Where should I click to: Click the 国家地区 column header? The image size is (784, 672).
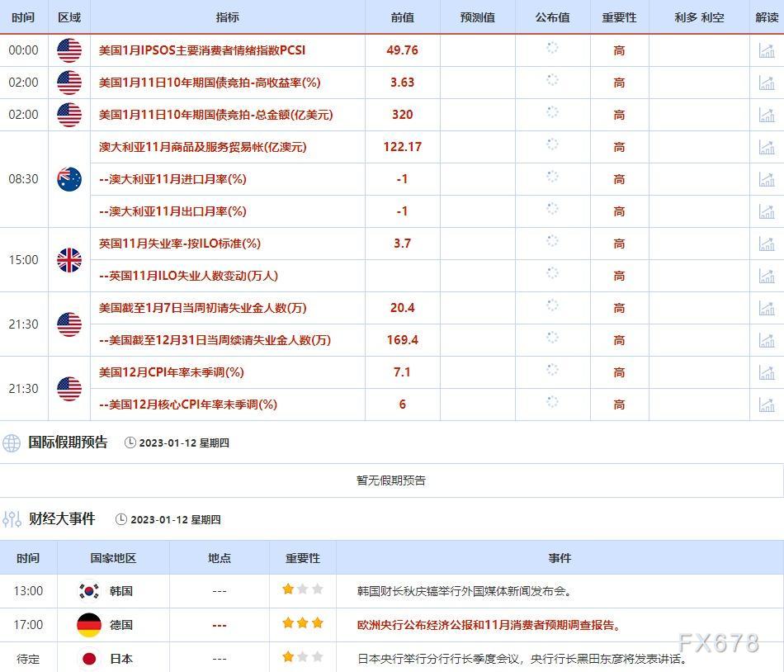coord(113,558)
